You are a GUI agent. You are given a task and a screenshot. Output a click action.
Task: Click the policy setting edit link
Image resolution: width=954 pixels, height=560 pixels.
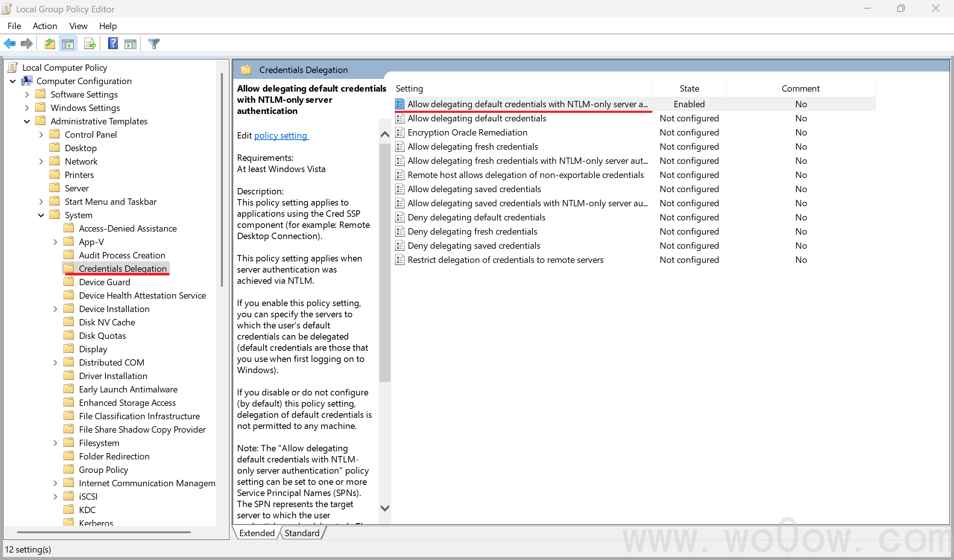point(281,136)
